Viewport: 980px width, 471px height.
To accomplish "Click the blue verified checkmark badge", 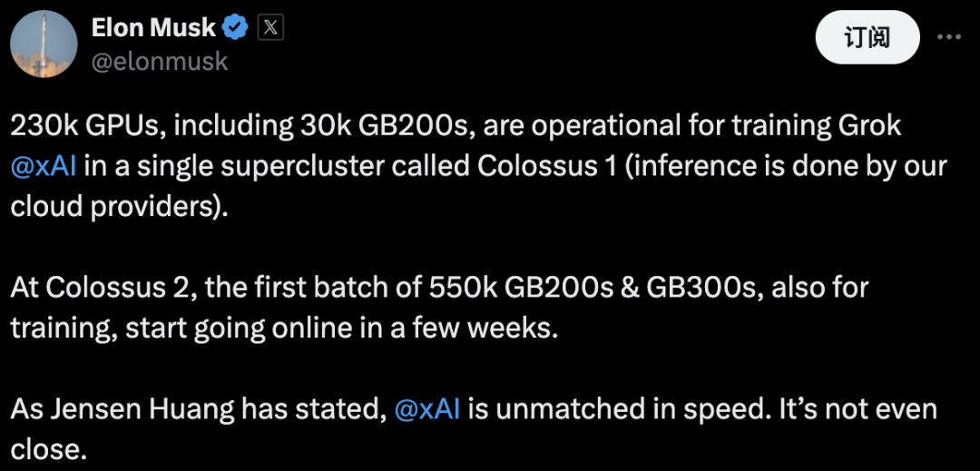I will coord(236,28).
